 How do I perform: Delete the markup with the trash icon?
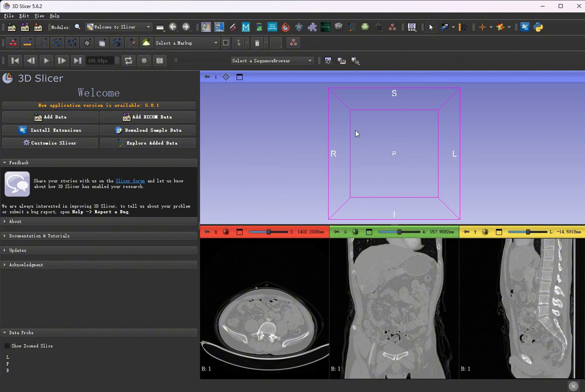pos(257,43)
